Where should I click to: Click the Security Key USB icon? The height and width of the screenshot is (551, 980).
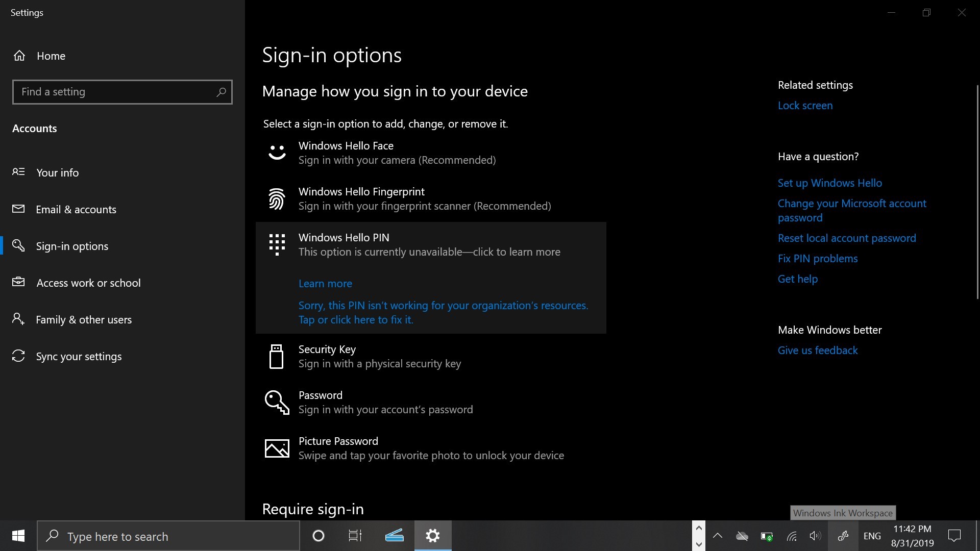click(277, 356)
